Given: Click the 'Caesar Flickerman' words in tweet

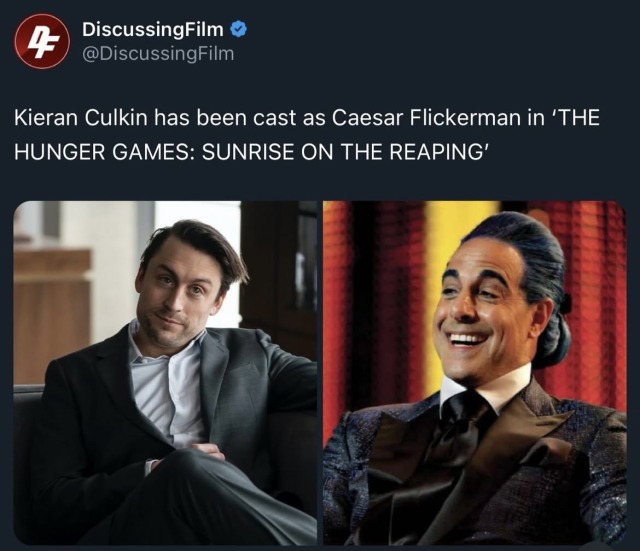Looking at the screenshot, I should [x=424, y=118].
